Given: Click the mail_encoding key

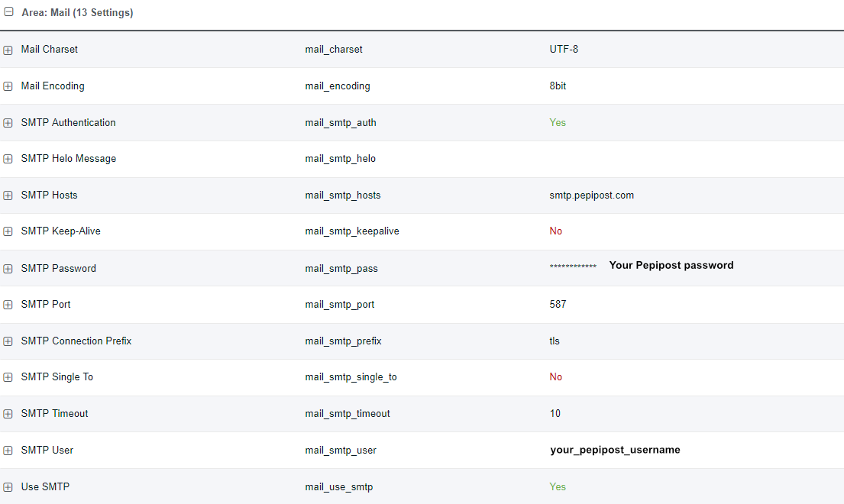Looking at the screenshot, I should [x=338, y=86].
